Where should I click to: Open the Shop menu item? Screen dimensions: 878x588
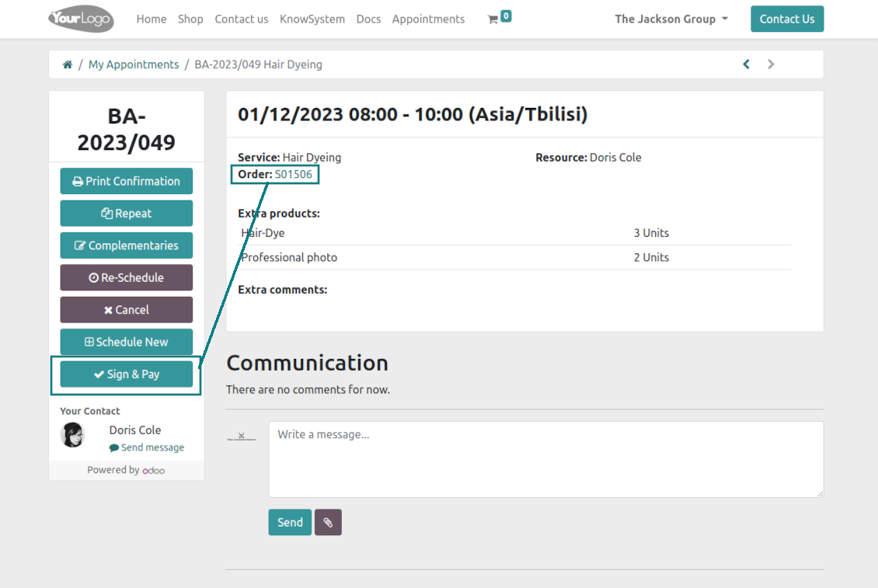click(190, 19)
